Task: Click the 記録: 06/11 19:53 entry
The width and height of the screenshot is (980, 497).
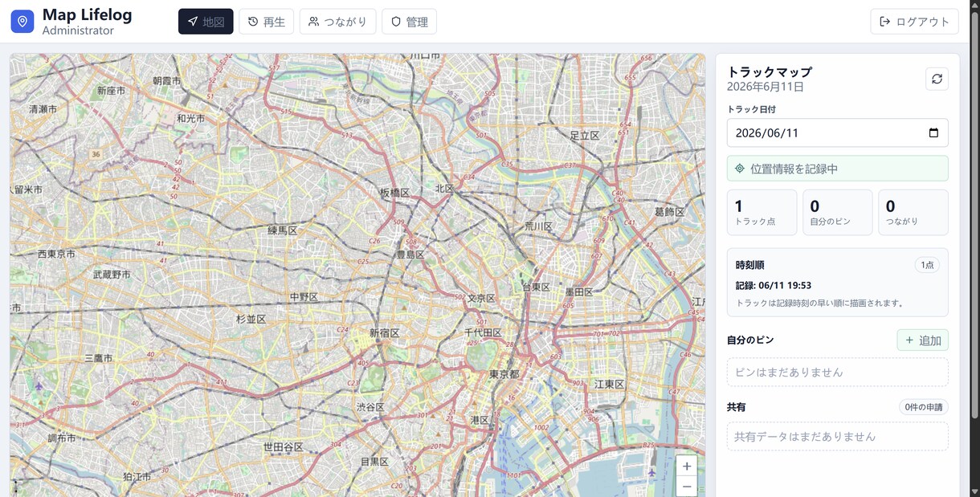Action: pos(774,285)
